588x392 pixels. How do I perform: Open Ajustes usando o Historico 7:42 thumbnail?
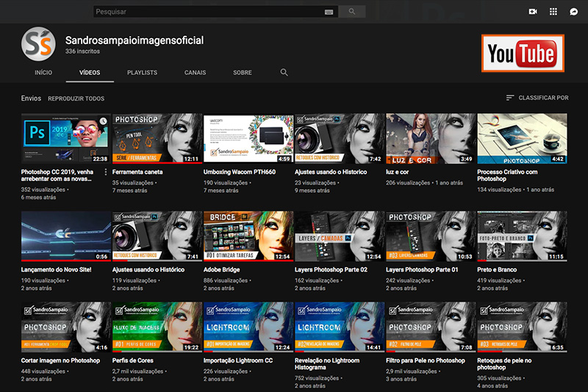point(340,138)
